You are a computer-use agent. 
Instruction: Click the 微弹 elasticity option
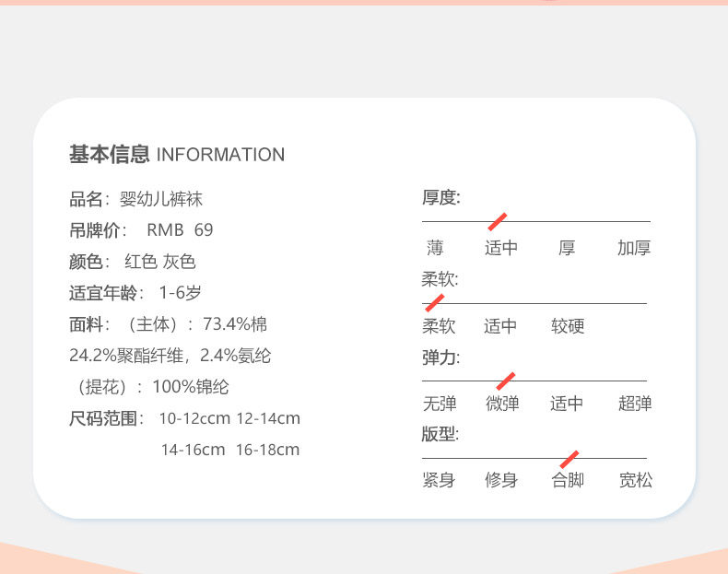coord(502,404)
